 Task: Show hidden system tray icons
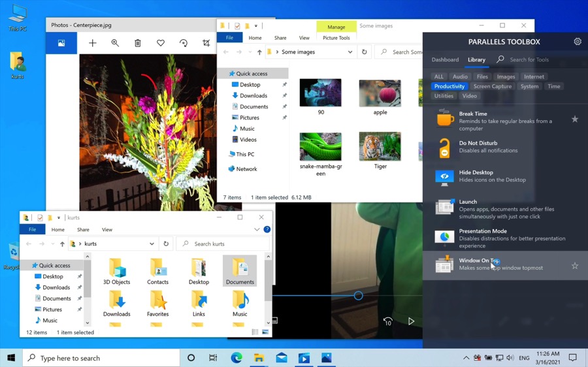point(466,358)
